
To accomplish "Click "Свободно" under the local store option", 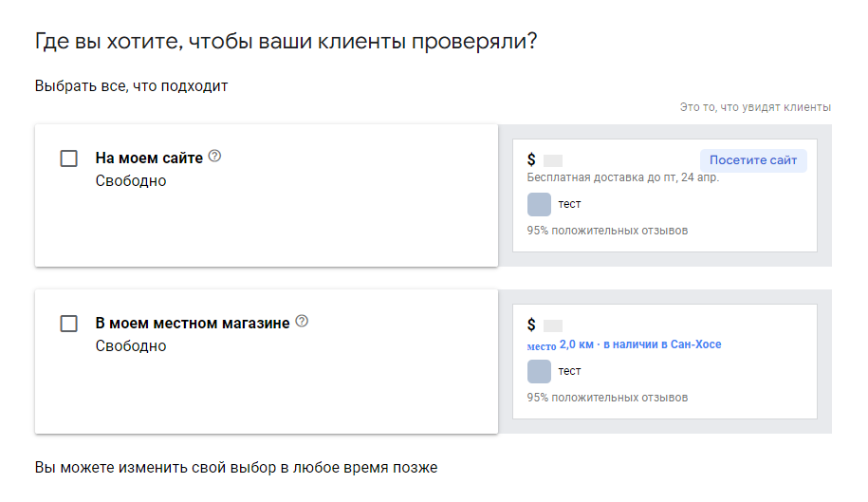I will coord(131,345).
